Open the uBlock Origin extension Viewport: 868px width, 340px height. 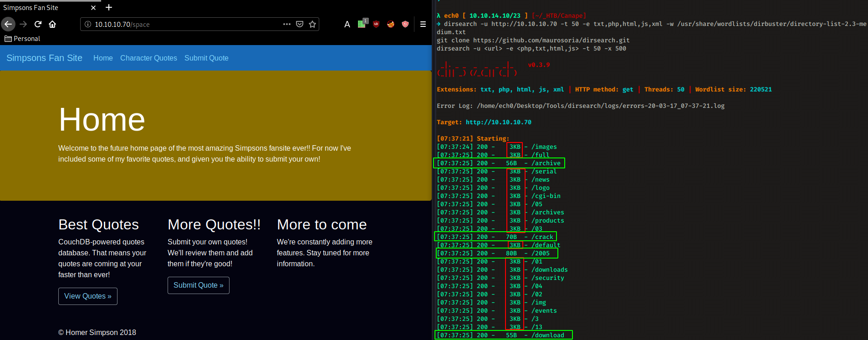(x=376, y=24)
